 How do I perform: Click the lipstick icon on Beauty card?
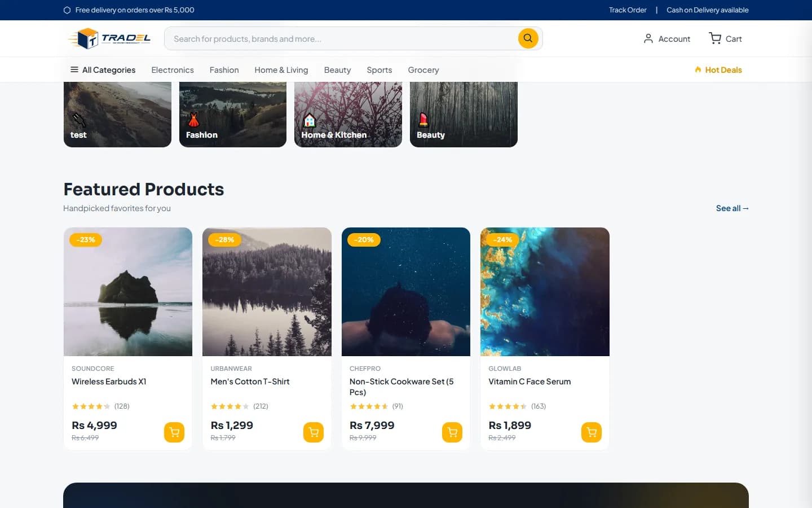click(x=423, y=120)
